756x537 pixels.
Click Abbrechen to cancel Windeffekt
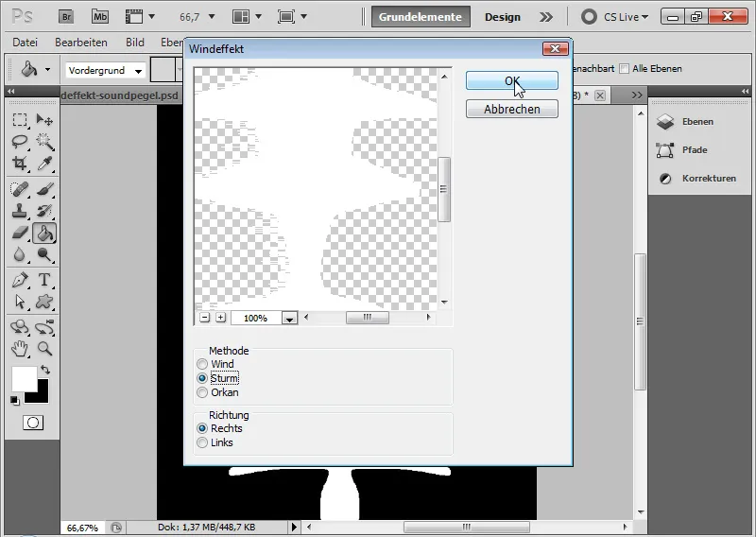[512, 109]
